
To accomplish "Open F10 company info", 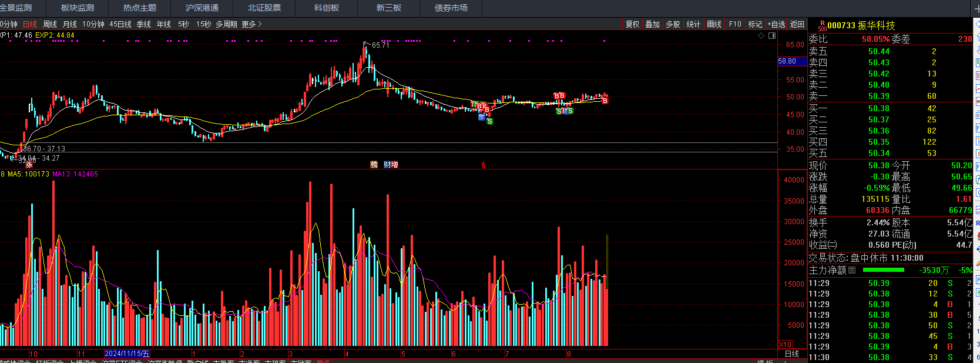I will coord(735,24).
